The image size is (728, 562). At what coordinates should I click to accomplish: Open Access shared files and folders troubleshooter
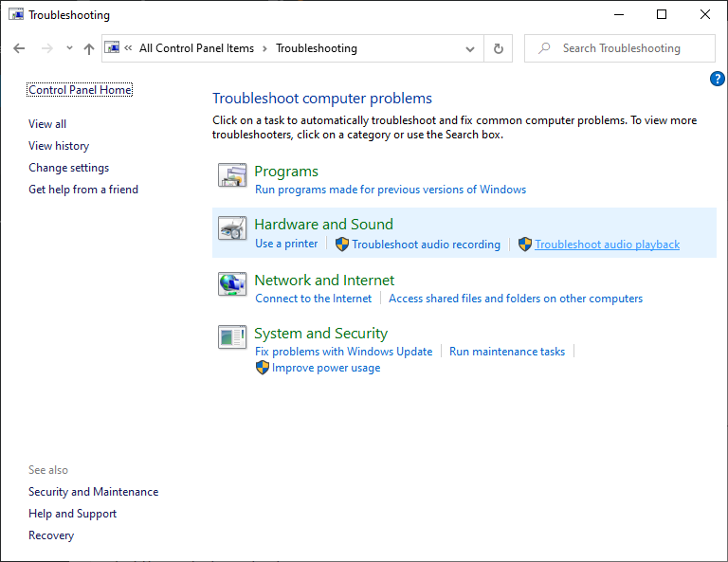pyautogui.click(x=516, y=299)
